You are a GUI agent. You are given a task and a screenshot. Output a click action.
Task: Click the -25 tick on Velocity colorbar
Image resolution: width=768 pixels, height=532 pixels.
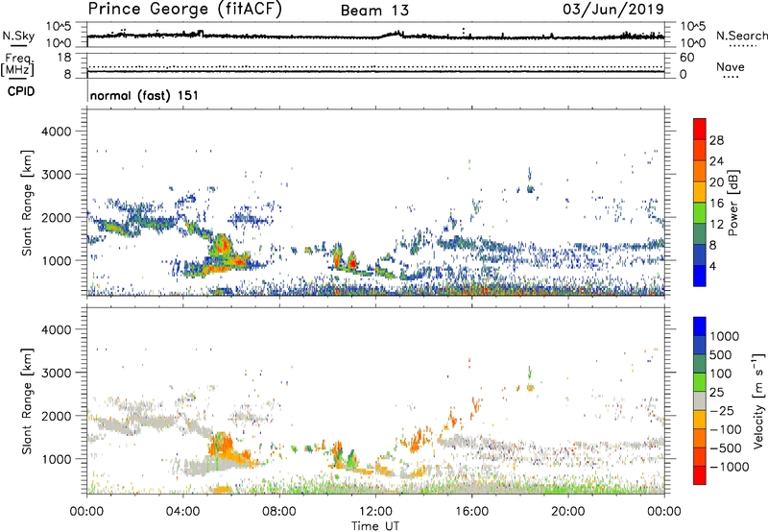pos(722,411)
